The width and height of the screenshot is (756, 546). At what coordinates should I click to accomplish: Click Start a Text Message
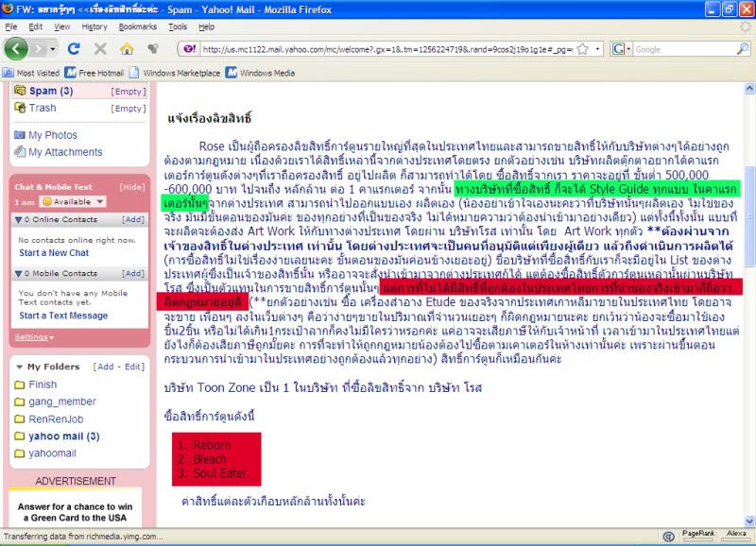coord(63,316)
